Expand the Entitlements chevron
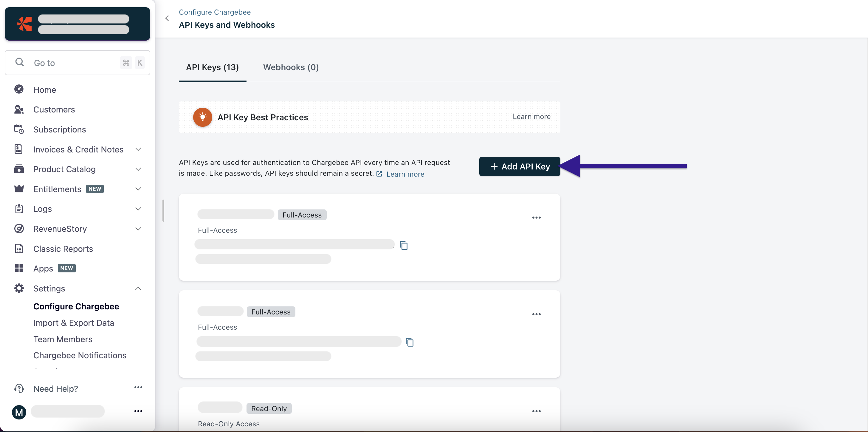Image resolution: width=868 pixels, height=432 pixels. pos(138,189)
